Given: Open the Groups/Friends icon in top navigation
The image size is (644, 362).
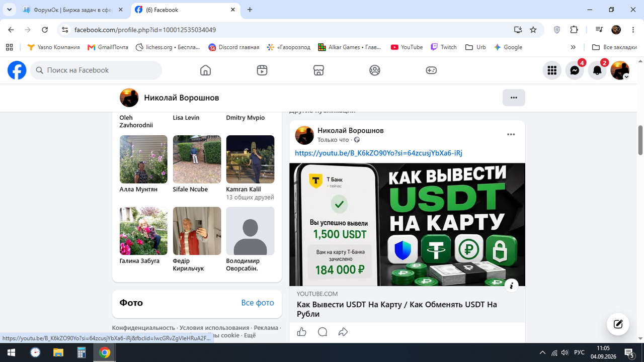Looking at the screenshot, I should point(375,70).
